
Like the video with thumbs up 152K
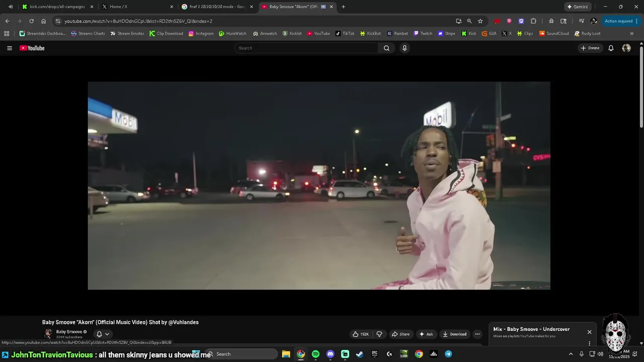tap(361, 334)
